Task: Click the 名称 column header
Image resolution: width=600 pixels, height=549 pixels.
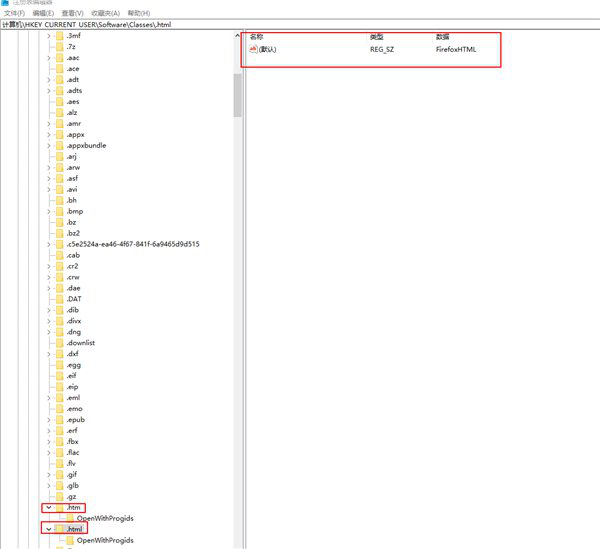Action: click(x=257, y=36)
